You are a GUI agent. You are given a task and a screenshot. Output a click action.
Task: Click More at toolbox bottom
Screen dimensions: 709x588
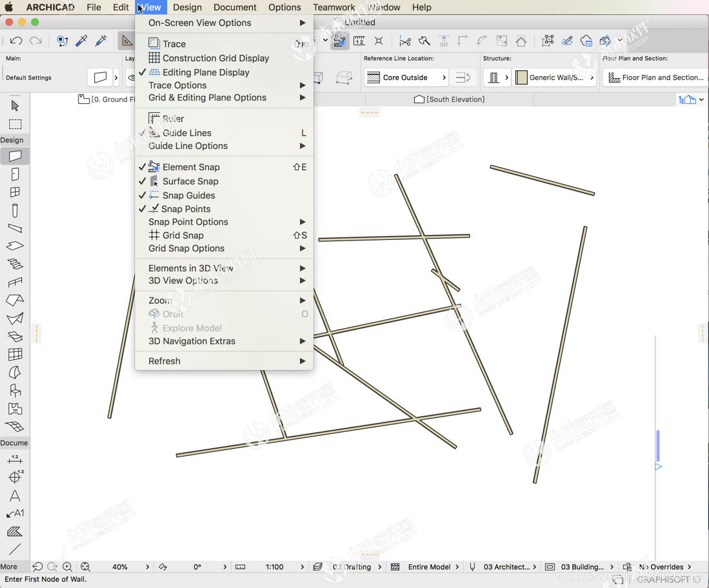pyautogui.click(x=8, y=567)
